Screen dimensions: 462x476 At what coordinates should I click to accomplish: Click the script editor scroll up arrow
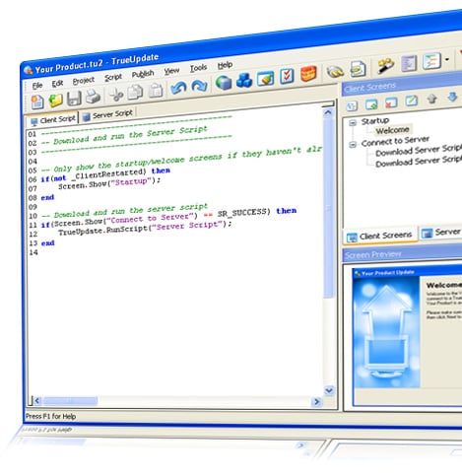[x=327, y=113]
